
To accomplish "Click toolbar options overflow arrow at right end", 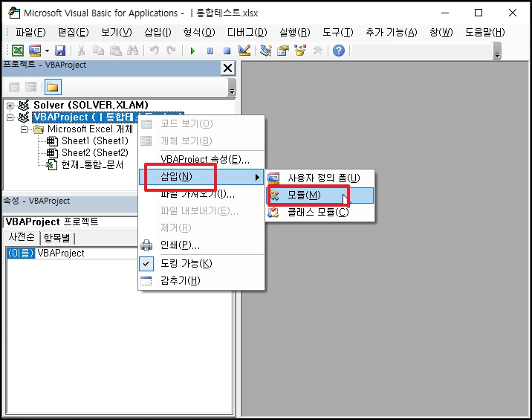I will click(x=497, y=51).
